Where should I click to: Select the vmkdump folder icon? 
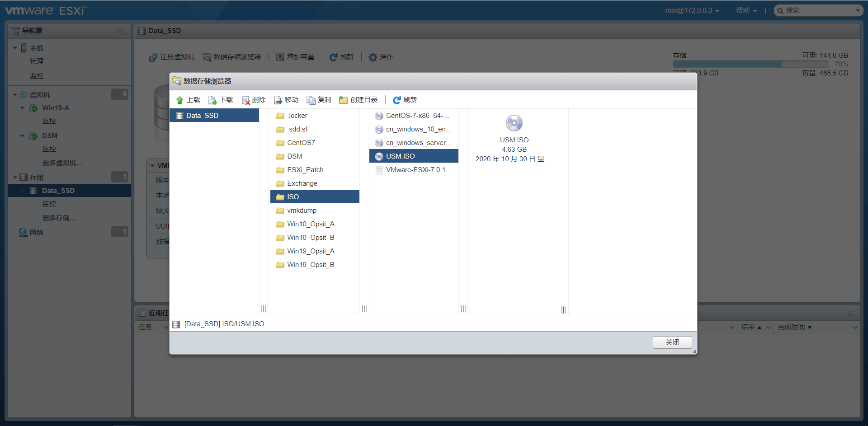pyautogui.click(x=280, y=211)
